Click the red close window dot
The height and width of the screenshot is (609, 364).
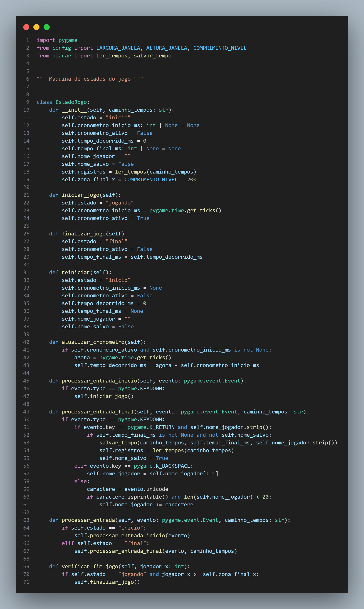tap(26, 27)
